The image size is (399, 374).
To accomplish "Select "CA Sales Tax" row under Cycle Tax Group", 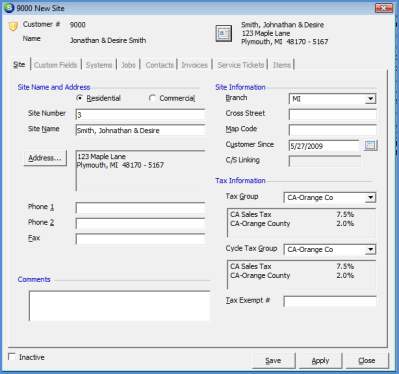I will tap(292, 266).
